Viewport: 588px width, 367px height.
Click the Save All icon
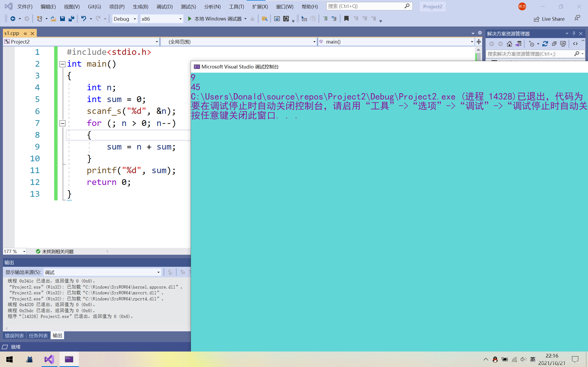coord(71,19)
